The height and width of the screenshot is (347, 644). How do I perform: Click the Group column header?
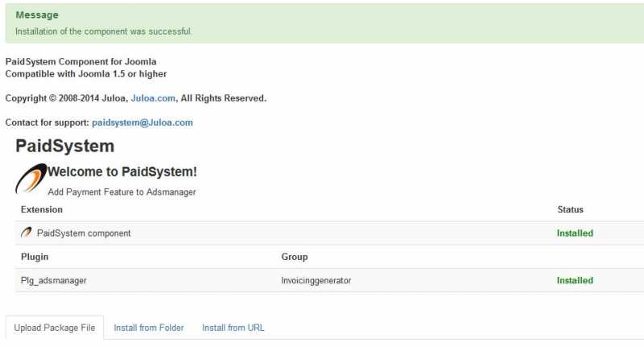pos(295,257)
